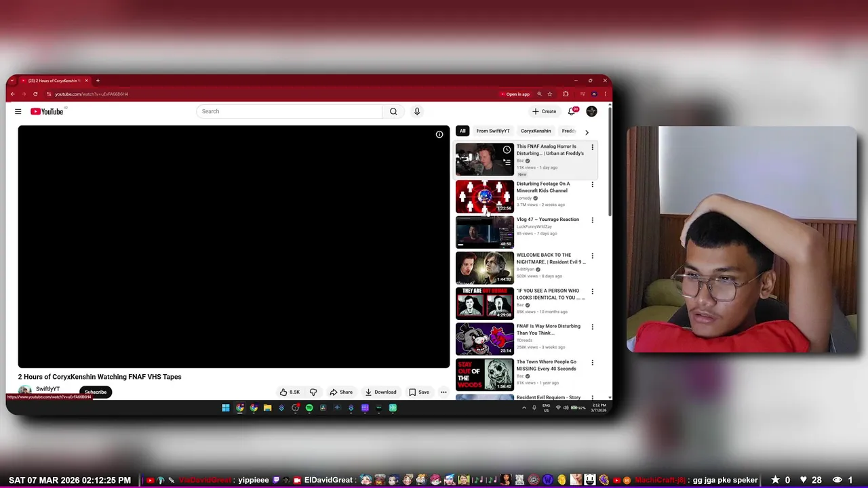868x488 pixels.
Task: Show video info card icon
Action: pyautogui.click(x=439, y=134)
